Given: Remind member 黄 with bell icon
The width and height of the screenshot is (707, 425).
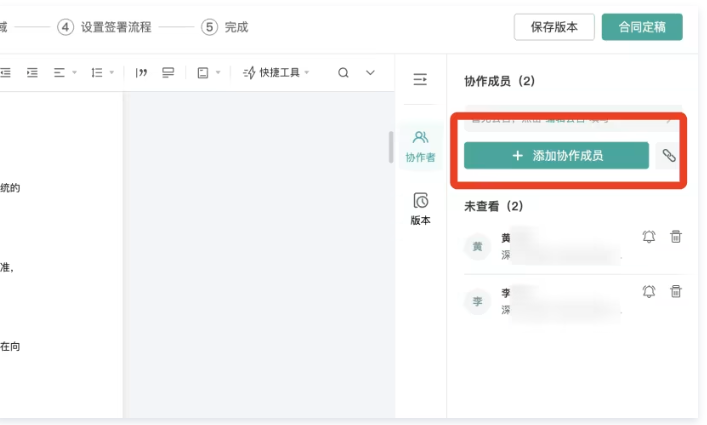Looking at the screenshot, I should 649,237.
